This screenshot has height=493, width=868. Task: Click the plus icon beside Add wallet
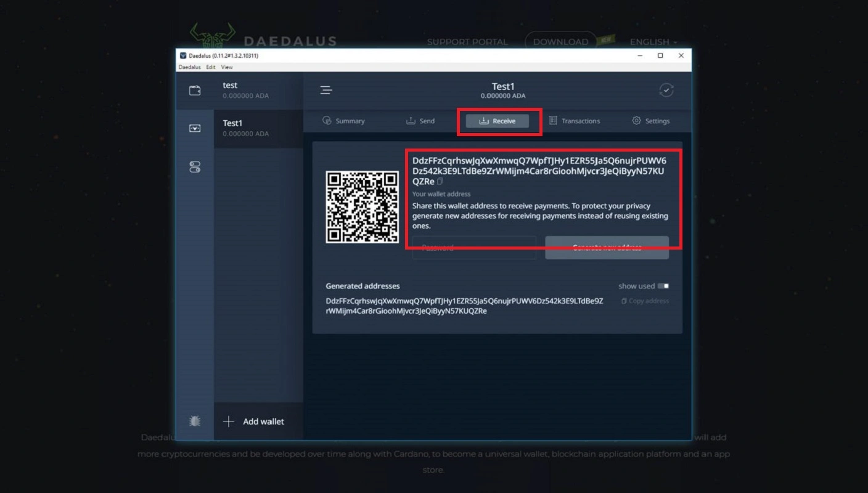(x=229, y=422)
